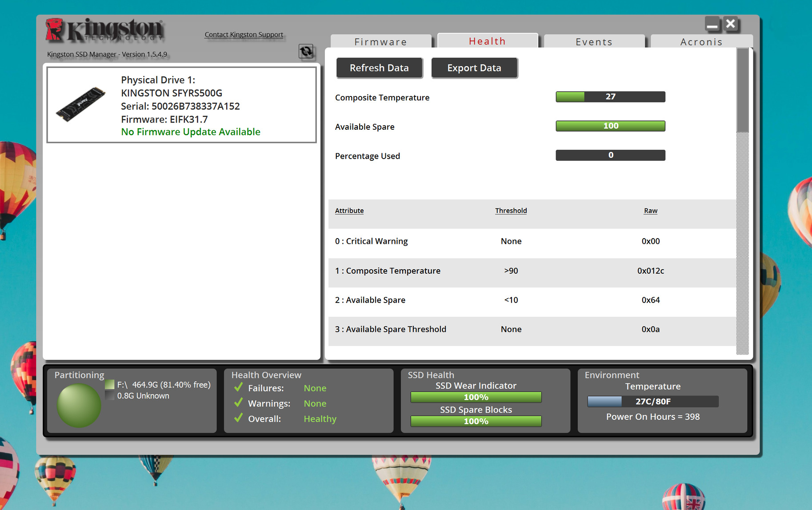Click the Firmware: EIFK31.7 line
Image resolution: width=812 pixels, height=510 pixels.
tap(164, 119)
